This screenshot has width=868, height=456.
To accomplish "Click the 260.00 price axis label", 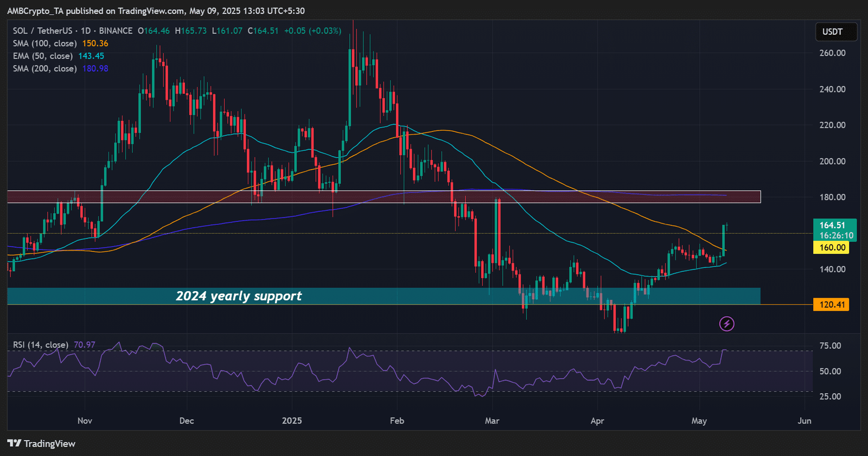I will click(832, 53).
